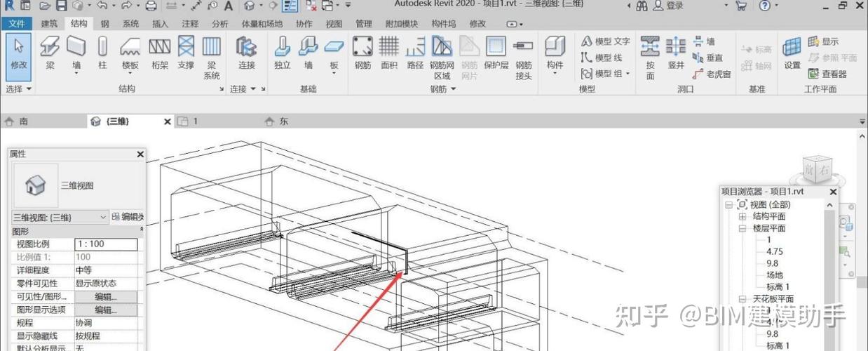Viewport: 868px width, 351px height.
Task: Click the work plane Set (设置) icon
Action: point(792,53)
